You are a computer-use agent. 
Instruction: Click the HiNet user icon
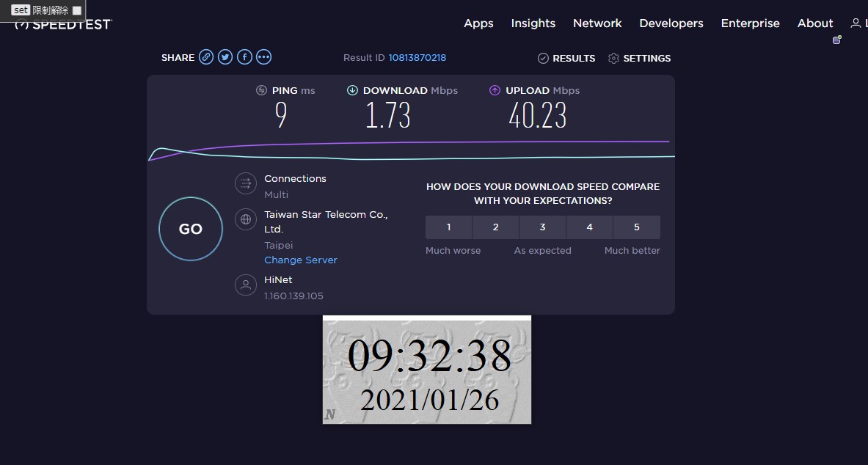point(246,285)
